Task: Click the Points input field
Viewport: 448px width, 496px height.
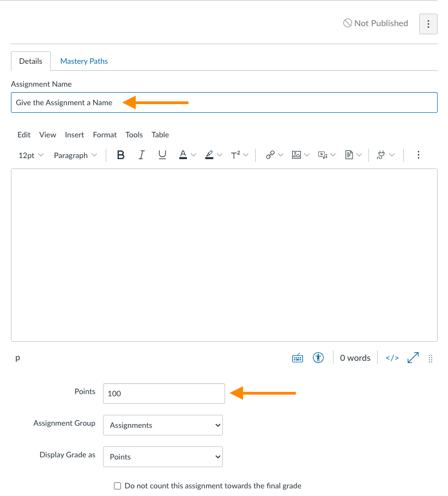Action: (x=164, y=394)
